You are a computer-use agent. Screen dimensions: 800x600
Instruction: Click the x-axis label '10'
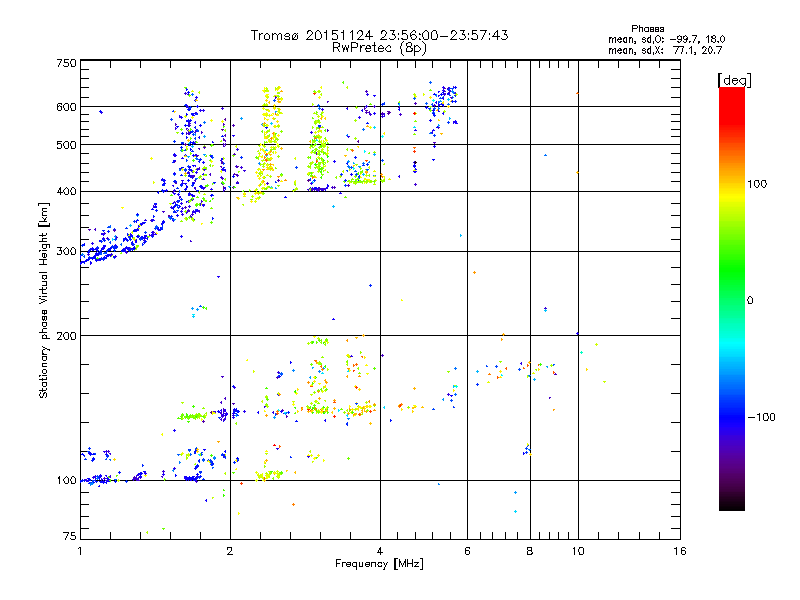click(x=578, y=551)
